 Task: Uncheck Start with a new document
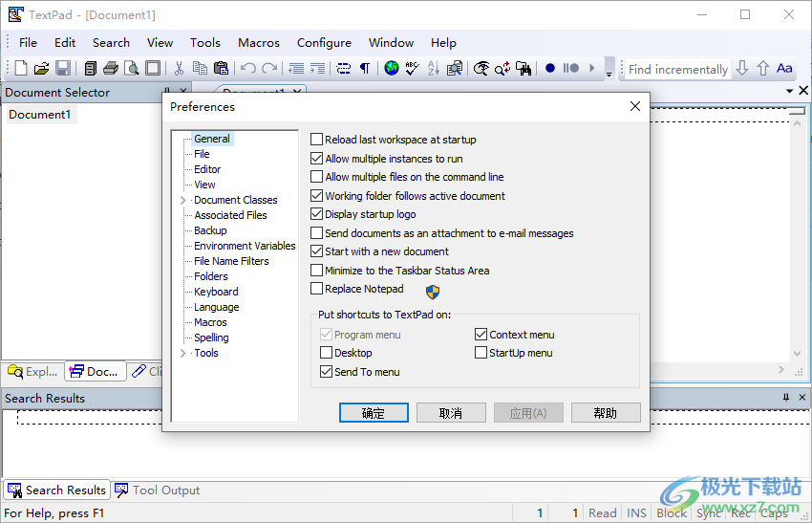[316, 251]
